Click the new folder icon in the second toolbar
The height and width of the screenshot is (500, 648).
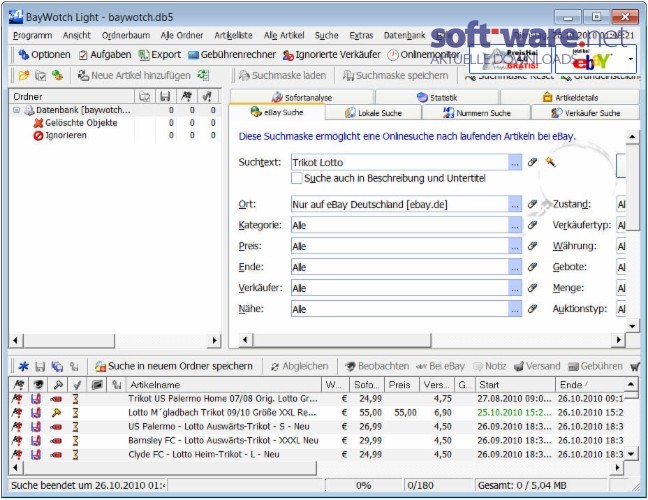24,76
